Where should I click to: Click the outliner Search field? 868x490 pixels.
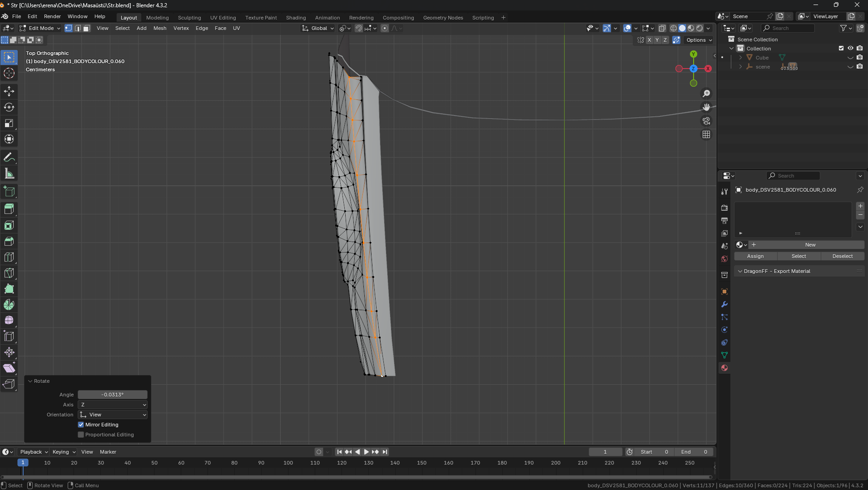pyautogui.click(x=788, y=28)
